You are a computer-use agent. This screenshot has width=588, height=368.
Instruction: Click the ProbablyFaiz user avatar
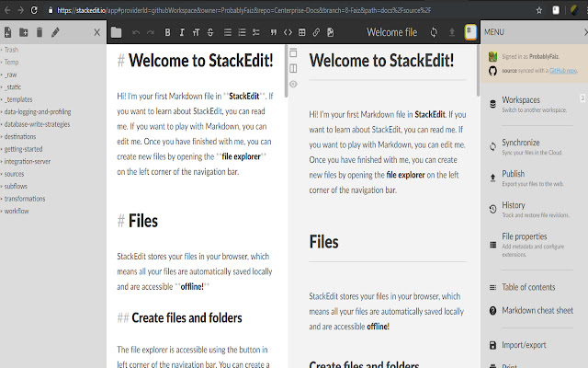coord(492,56)
